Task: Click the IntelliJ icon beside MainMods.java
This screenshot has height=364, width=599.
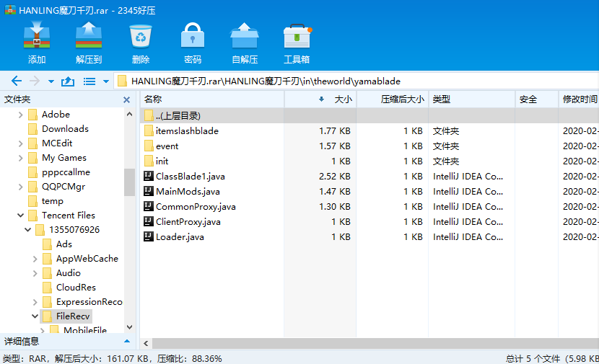Action: [x=148, y=191]
